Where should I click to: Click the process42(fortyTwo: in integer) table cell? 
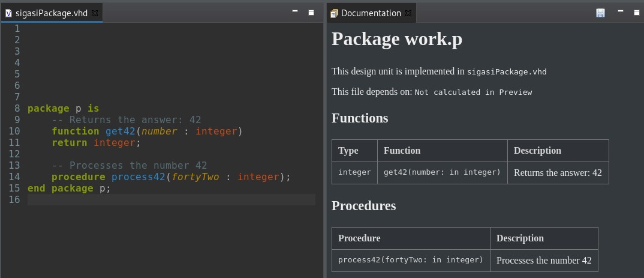[411, 261]
